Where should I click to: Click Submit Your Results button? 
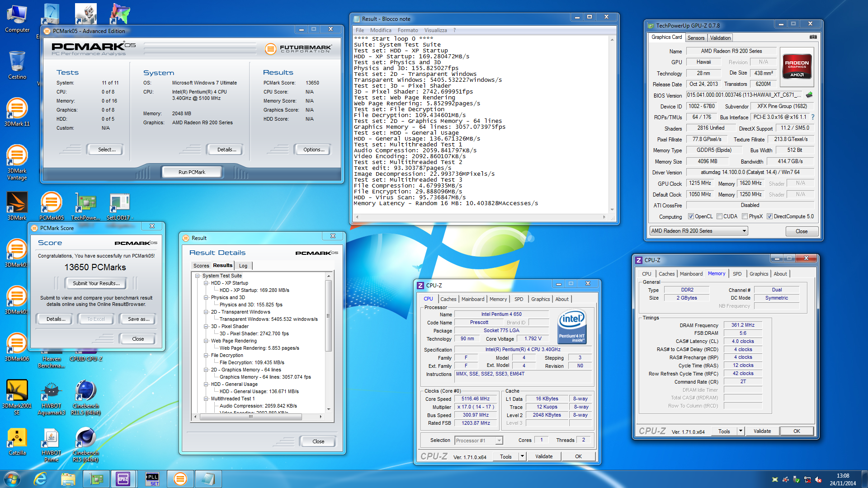pyautogui.click(x=96, y=283)
